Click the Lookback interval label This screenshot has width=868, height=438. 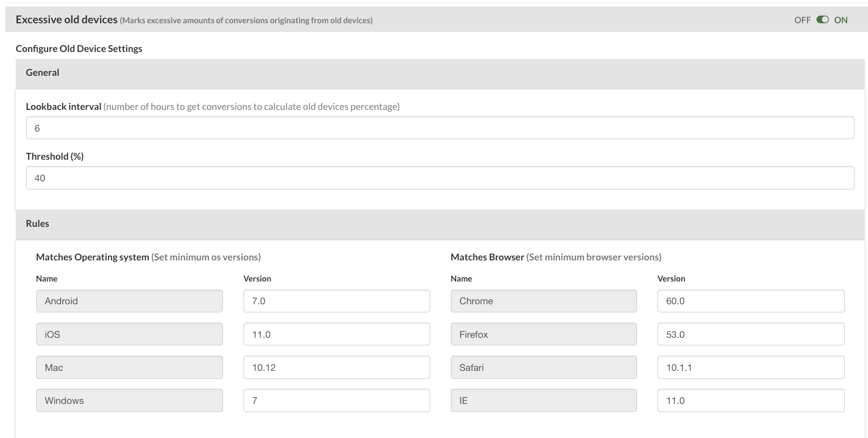coord(64,107)
